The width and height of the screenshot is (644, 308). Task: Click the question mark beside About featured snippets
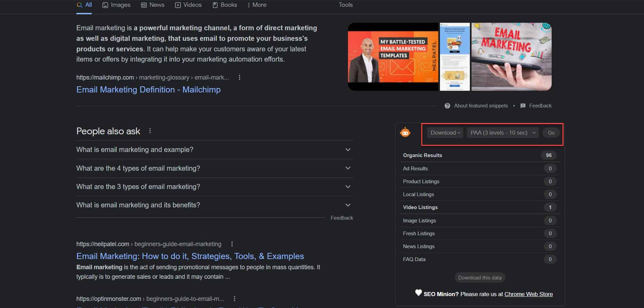(447, 106)
